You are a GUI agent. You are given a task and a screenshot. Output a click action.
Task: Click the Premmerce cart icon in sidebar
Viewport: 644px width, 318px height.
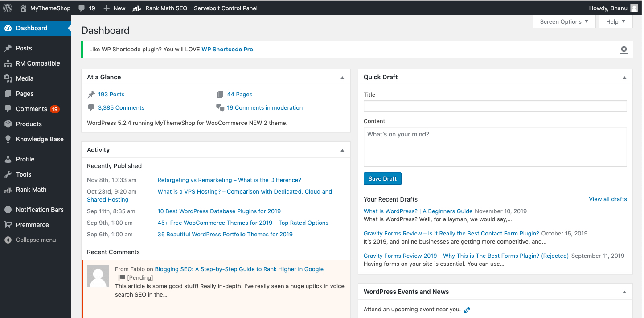(x=8, y=225)
